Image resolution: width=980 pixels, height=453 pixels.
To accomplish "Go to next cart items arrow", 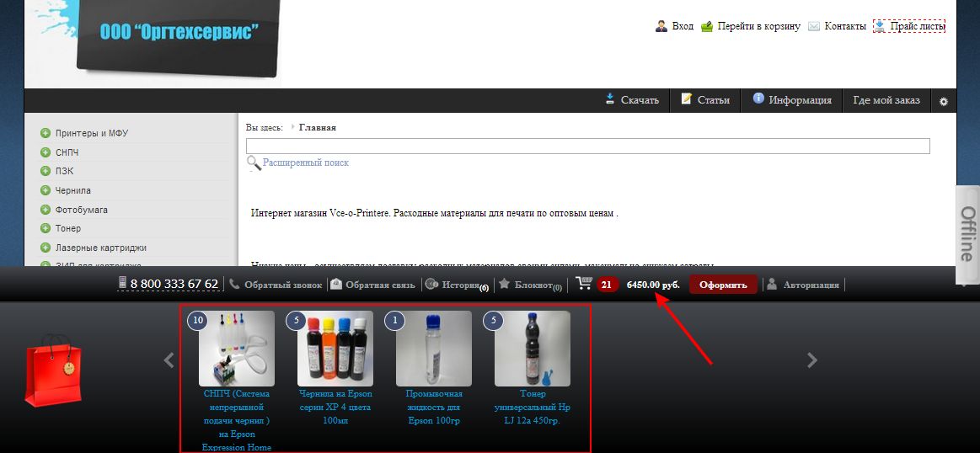I will (x=811, y=360).
